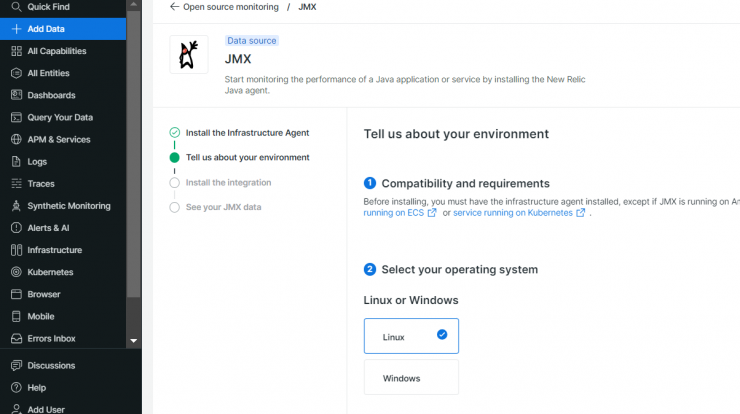Image resolution: width=740 pixels, height=414 pixels.
Task: Click the Discussions chat icon
Action: [x=16, y=365]
